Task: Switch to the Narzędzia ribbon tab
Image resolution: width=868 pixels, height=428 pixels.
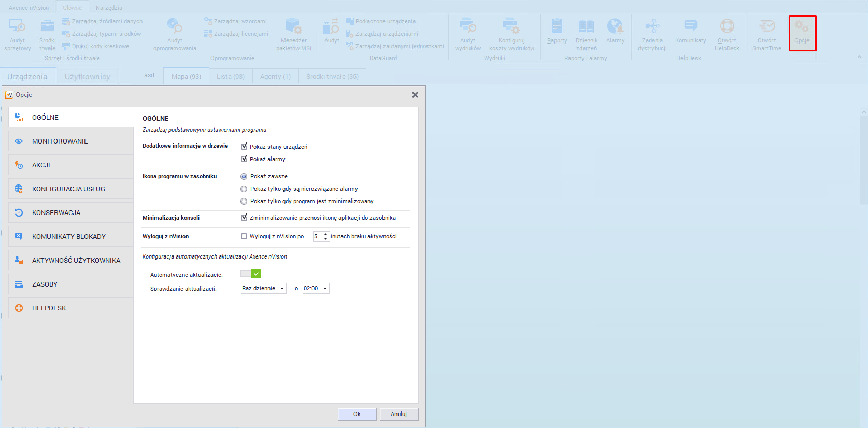Action: tap(109, 8)
